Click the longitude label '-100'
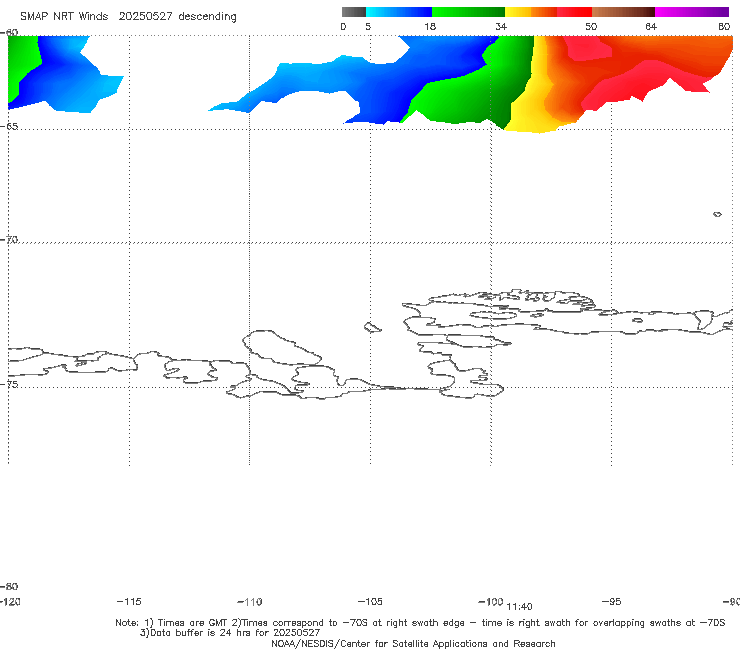The height and width of the screenshot is (650, 740). coord(491,601)
